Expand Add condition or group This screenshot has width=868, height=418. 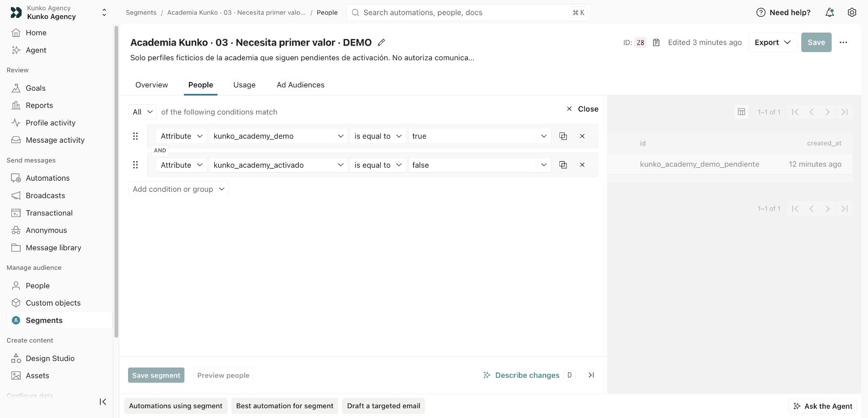[x=178, y=189]
